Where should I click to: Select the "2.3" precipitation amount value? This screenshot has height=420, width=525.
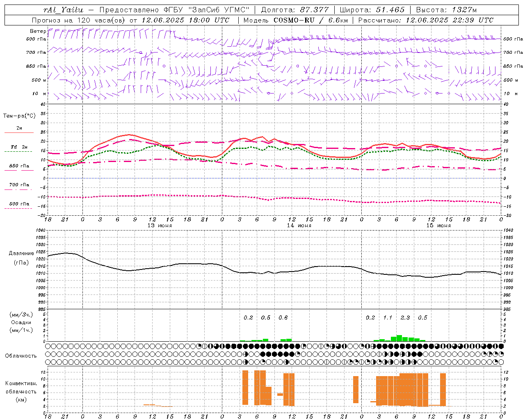pos(405,317)
